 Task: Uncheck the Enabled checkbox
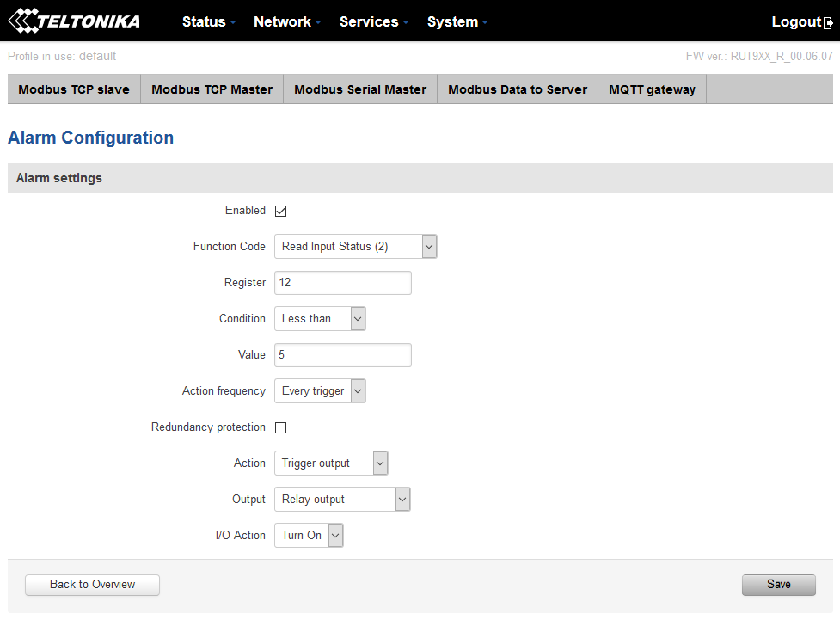tap(280, 211)
